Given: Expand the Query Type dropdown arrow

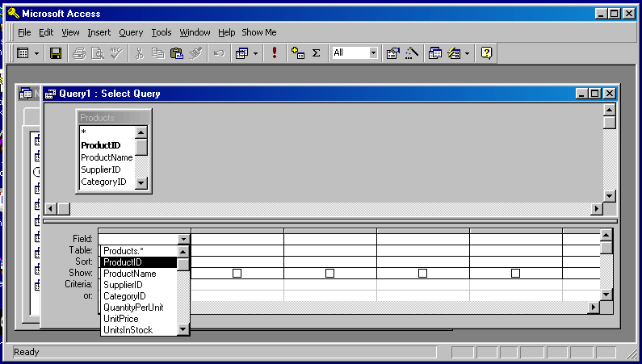Looking at the screenshot, I should point(255,53).
